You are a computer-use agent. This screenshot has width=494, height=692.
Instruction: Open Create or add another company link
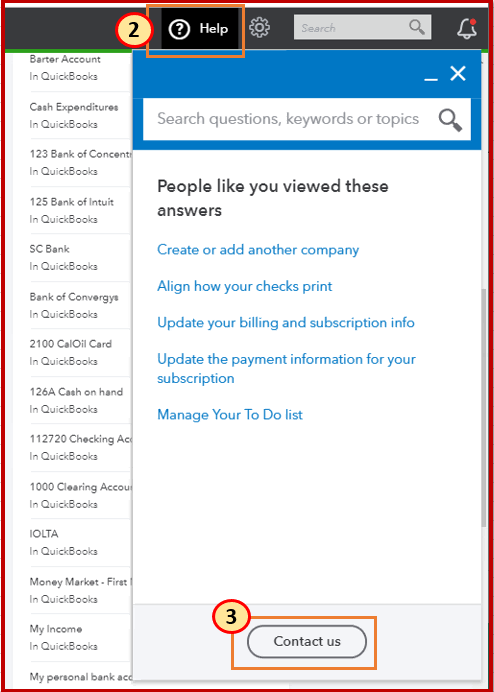click(258, 250)
